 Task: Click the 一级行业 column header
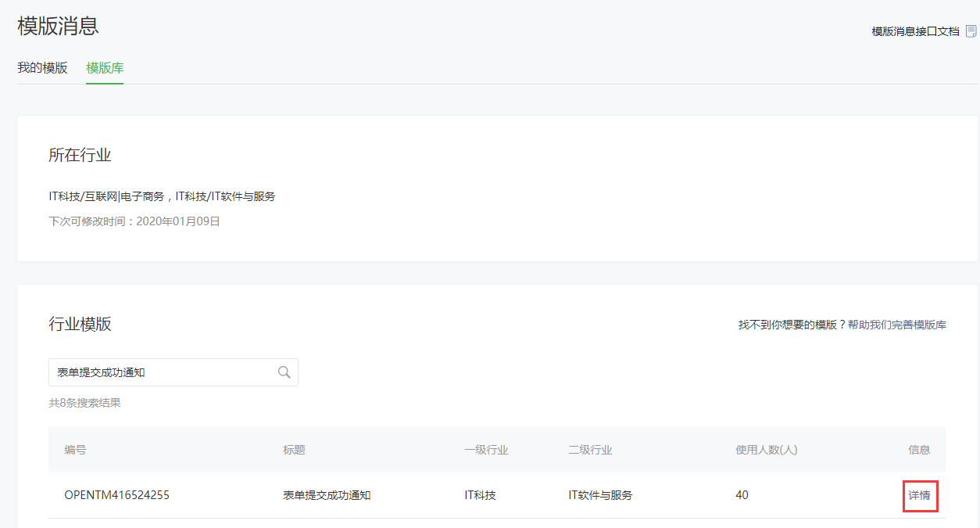(x=486, y=450)
